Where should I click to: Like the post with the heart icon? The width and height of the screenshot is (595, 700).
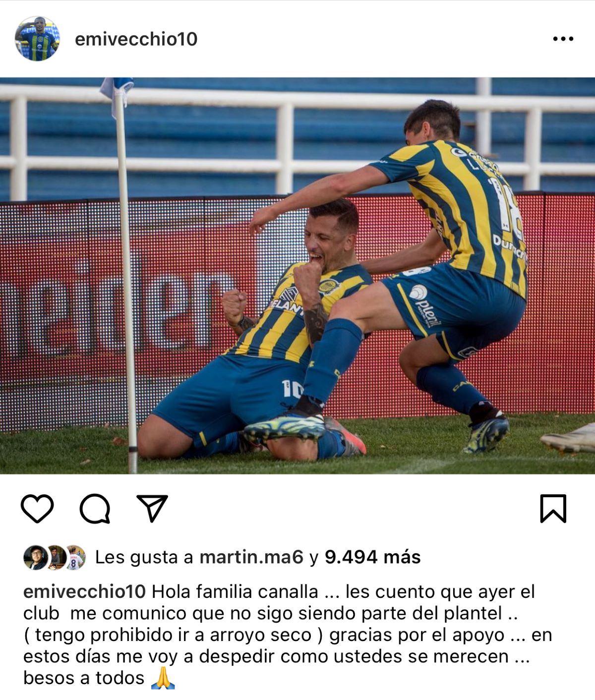click(37, 509)
